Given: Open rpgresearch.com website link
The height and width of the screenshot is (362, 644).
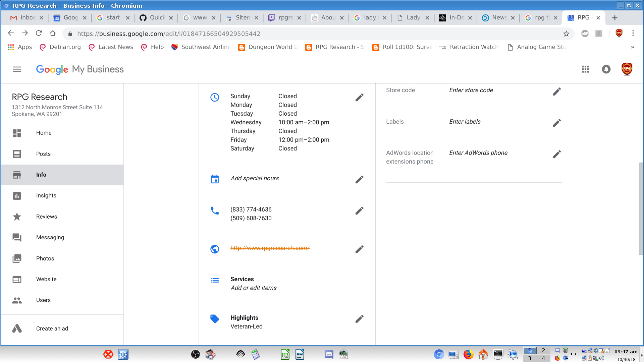Looking at the screenshot, I should (270, 248).
